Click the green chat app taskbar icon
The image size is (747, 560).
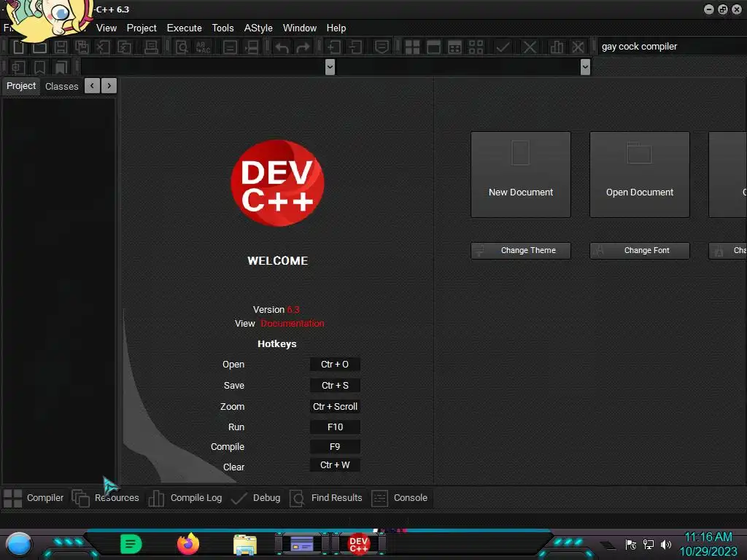click(131, 544)
